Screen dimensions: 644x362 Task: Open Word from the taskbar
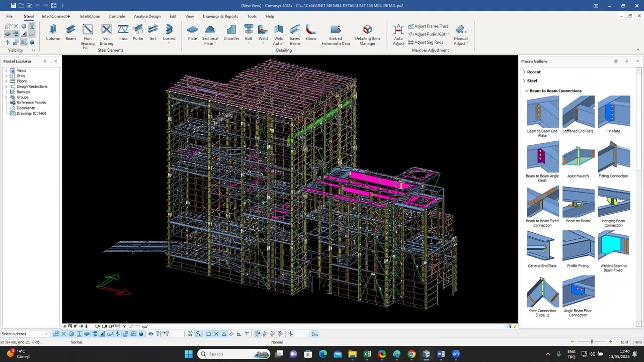click(441, 354)
